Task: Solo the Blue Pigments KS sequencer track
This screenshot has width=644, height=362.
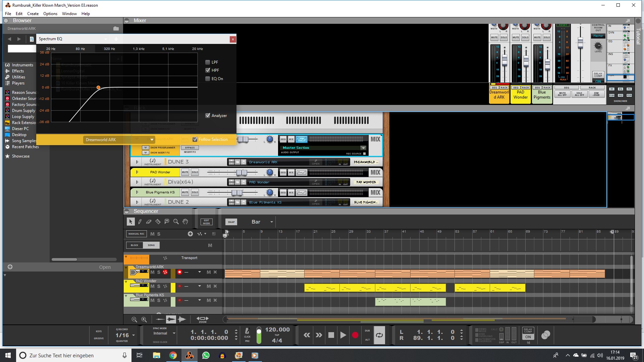Action: point(159,300)
